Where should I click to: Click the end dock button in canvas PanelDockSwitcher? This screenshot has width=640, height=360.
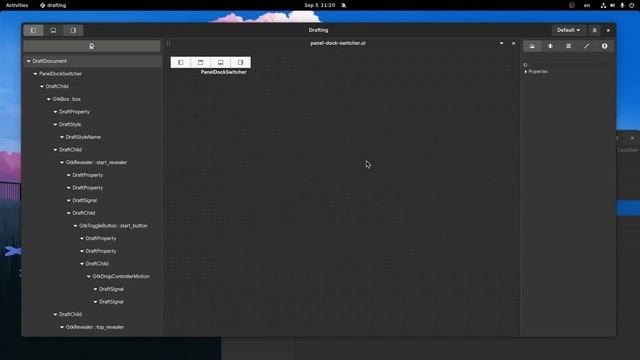point(240,62)
